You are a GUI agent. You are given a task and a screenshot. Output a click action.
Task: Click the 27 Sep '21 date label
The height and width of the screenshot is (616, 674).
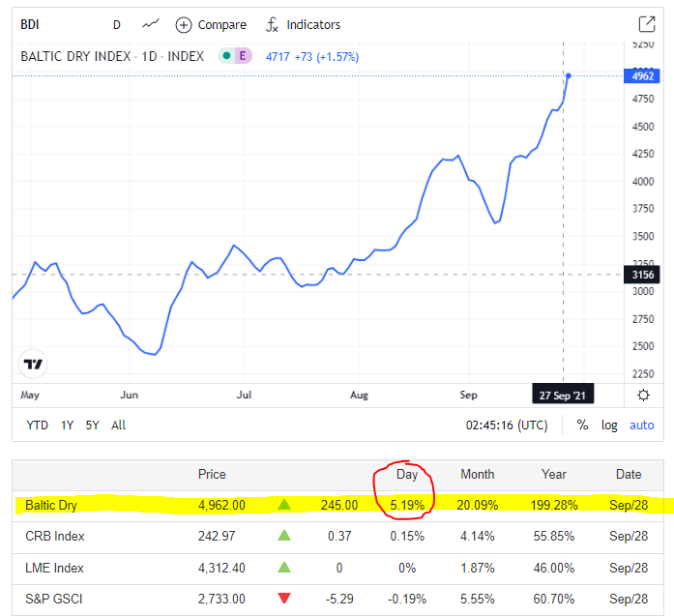click(x=563, y=396)
